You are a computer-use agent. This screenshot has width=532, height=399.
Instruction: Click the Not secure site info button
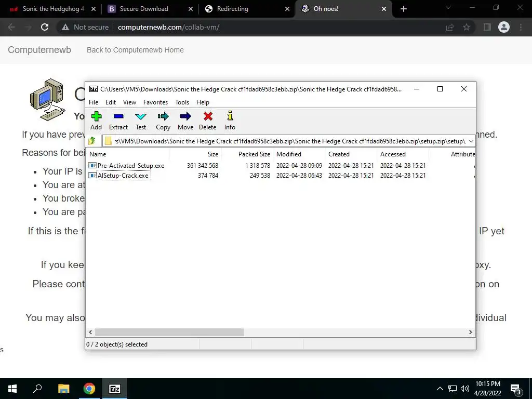pyautogui.click(x=85, y=27)
